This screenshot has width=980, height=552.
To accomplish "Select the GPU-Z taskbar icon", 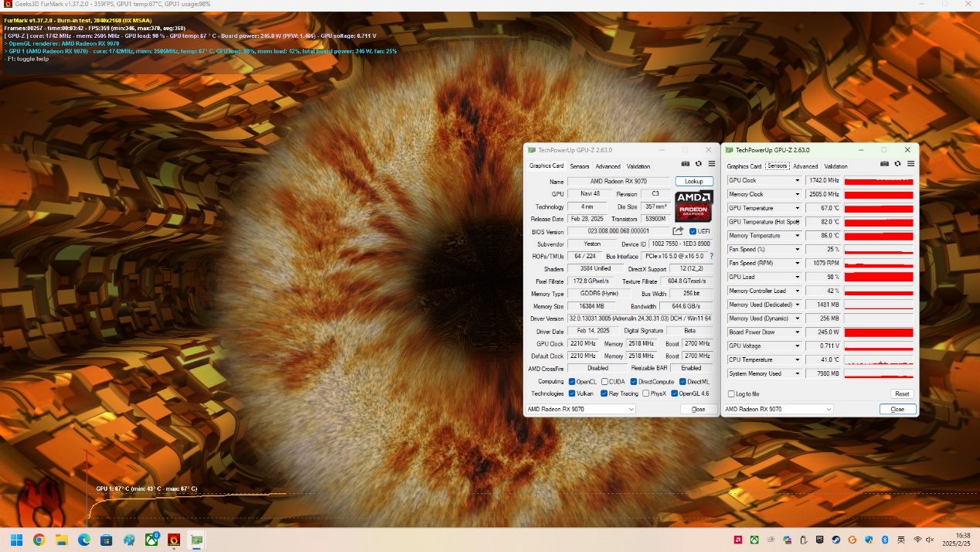I will pyautogui.click(x=197, y=540).
